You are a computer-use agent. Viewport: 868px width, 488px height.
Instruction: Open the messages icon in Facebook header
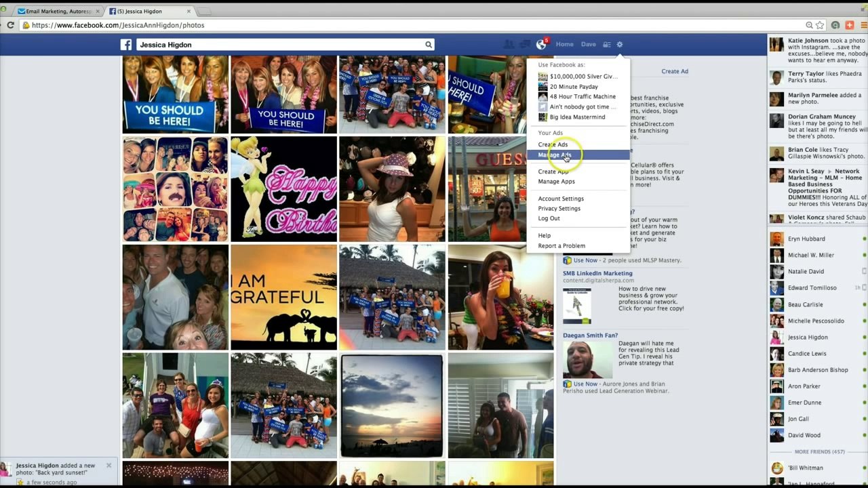[x=525, y=45]
